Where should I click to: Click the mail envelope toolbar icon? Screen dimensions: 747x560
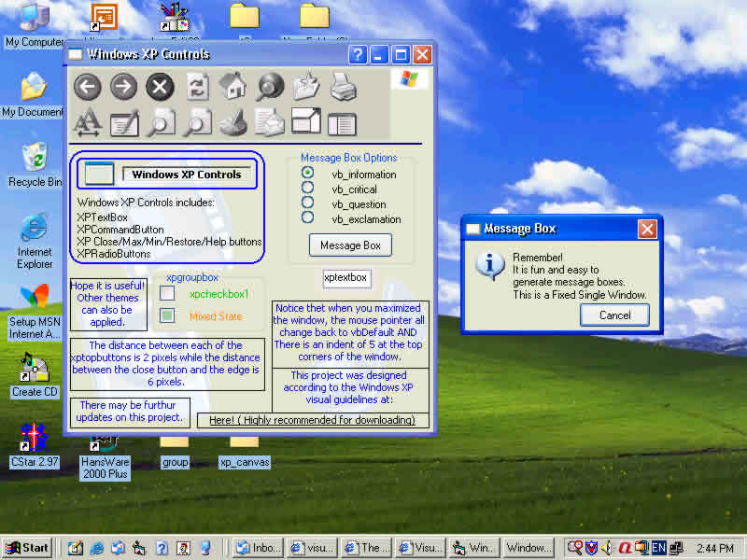click(x=269, y=122)
